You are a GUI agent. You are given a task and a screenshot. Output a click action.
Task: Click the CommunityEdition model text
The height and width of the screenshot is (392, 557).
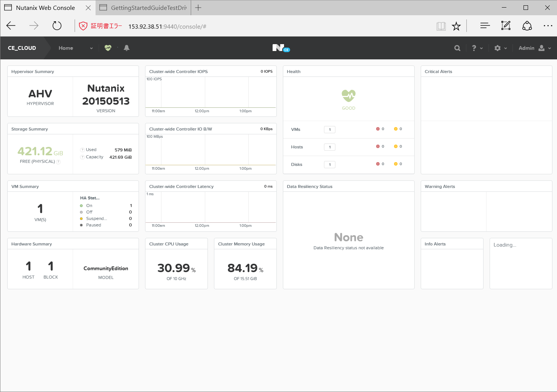click(x=106, y=268)
